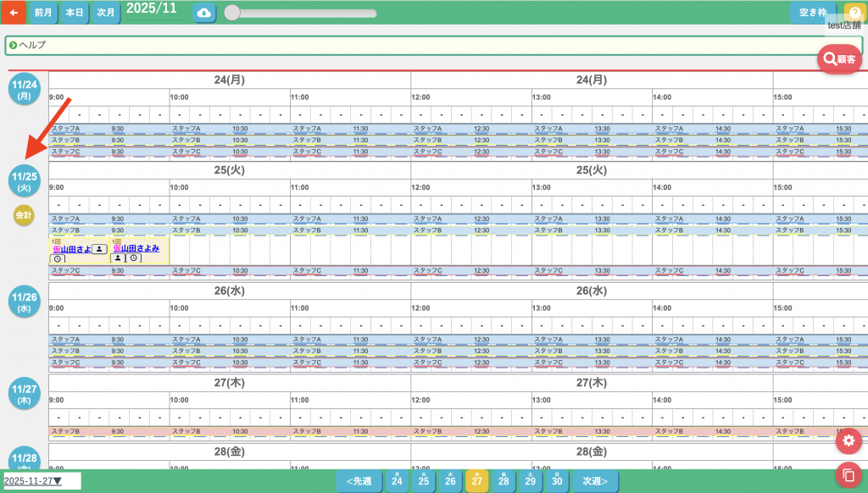Click the yellow help question mark icon
This screenshot has width=868, height=493.
854,12
